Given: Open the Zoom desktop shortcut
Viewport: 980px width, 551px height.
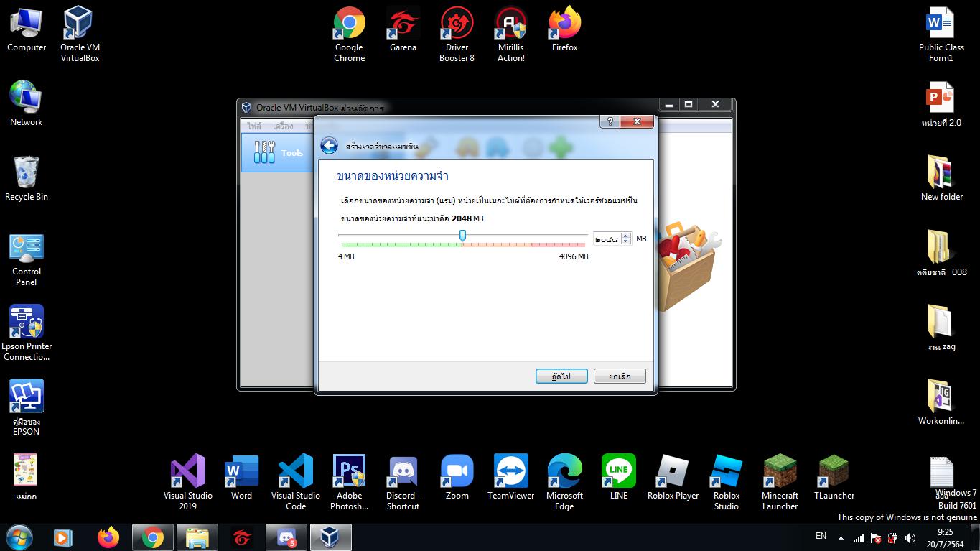Looking at the screenshot, I should click(x=457, y=478).
